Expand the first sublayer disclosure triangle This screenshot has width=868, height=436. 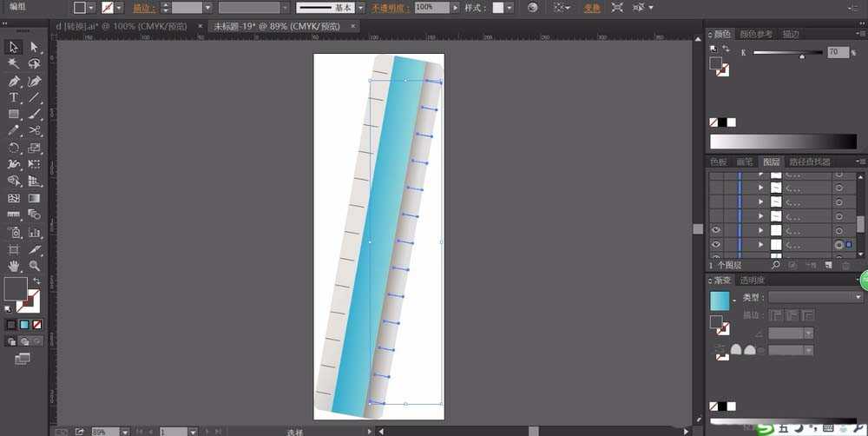point(761,187)
